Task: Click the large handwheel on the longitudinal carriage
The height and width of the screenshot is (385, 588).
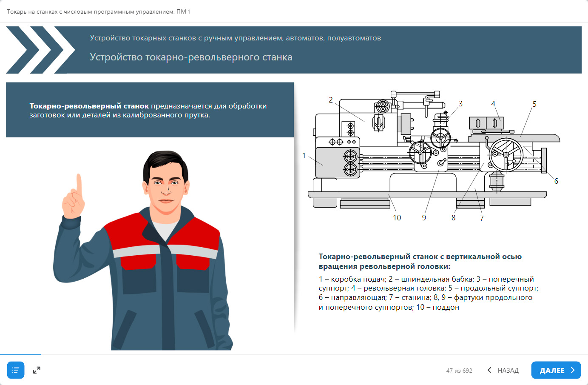Action: (x=506, y=155)
